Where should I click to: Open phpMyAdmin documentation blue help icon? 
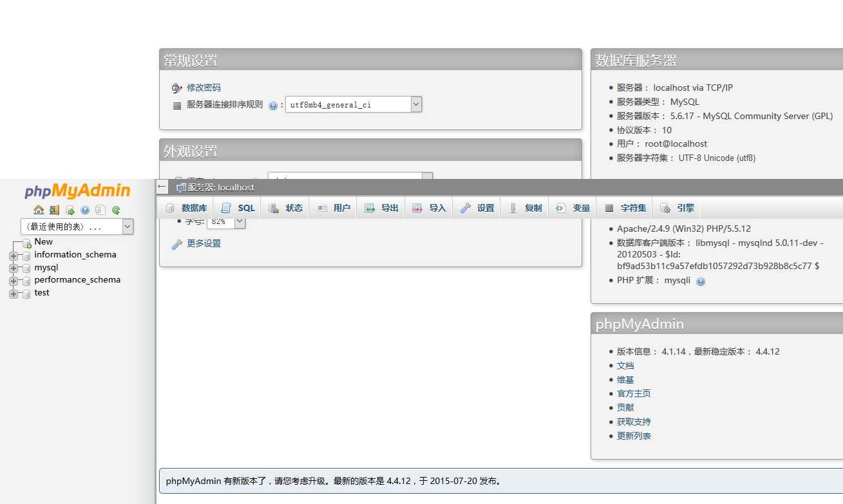(x=85, y=210)
